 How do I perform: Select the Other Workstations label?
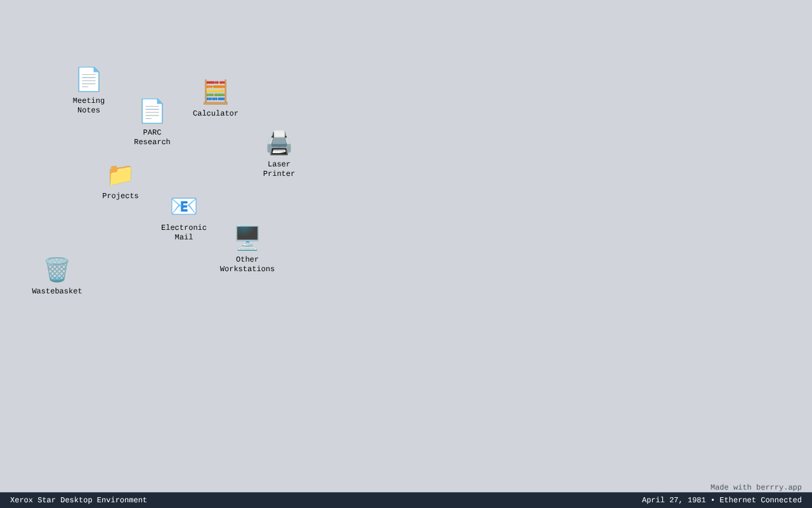247,264
